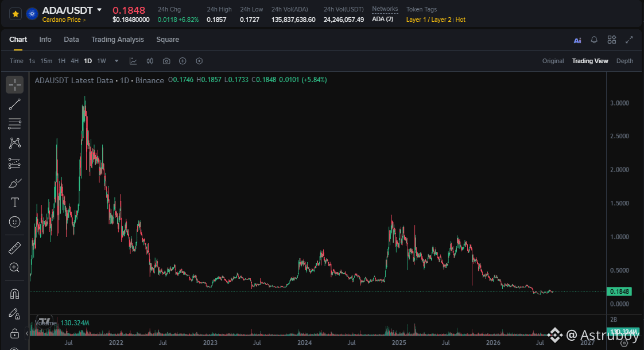Open the Square tab

168,40
